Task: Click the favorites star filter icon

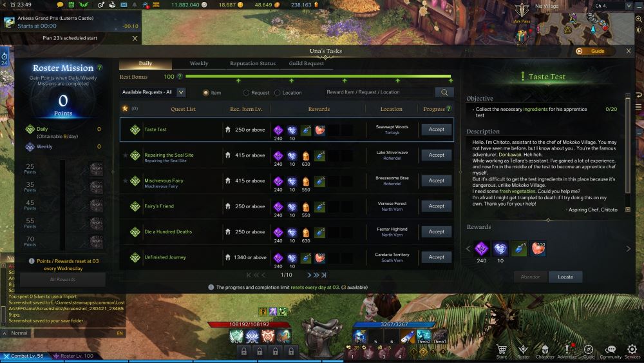Action: (x=125, y=108)
